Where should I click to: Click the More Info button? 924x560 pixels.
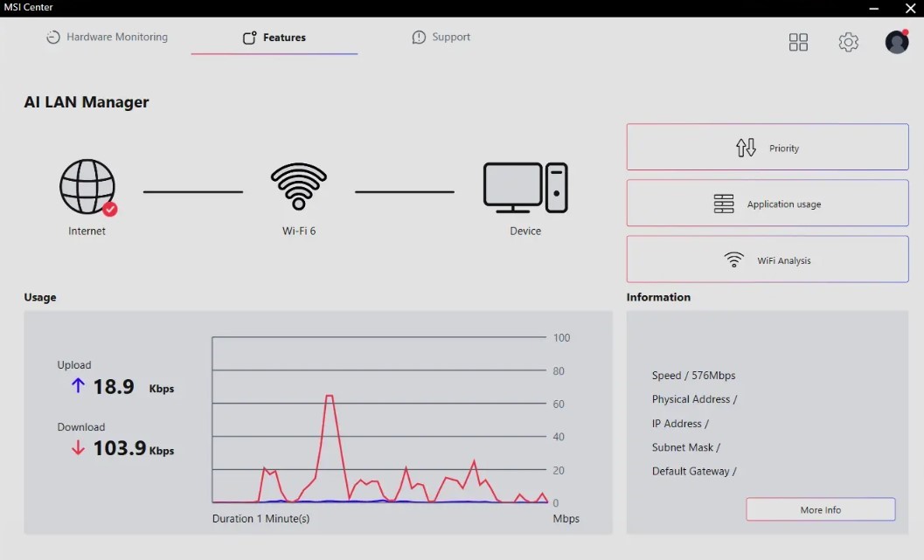[820, 509]
